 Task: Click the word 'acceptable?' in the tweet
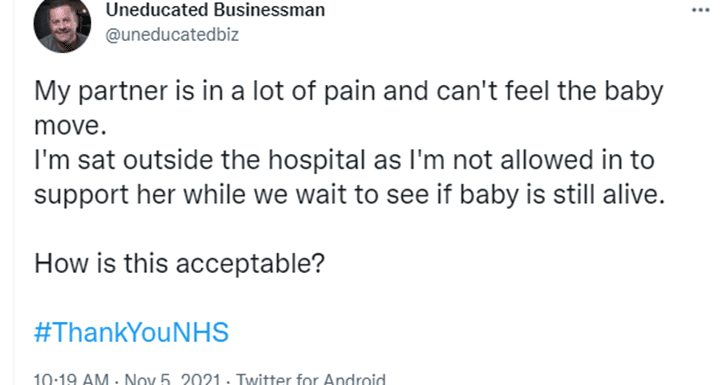[250, 265]
